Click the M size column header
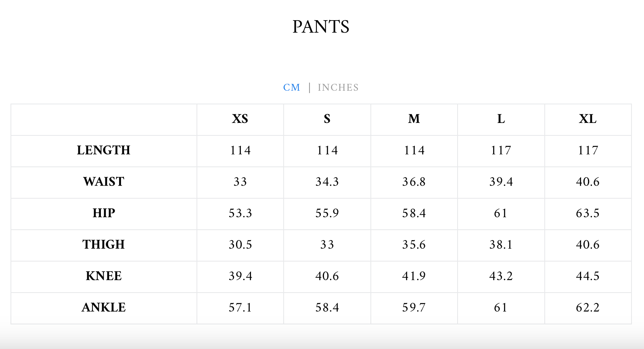The height and width of the screenshot is (349, 644). point(414,119)
